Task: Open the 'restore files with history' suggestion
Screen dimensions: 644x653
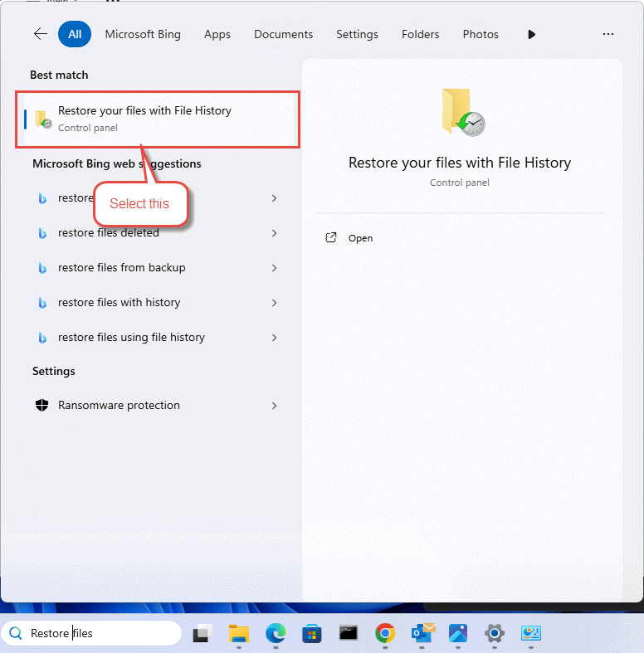Action: [158, 302]
